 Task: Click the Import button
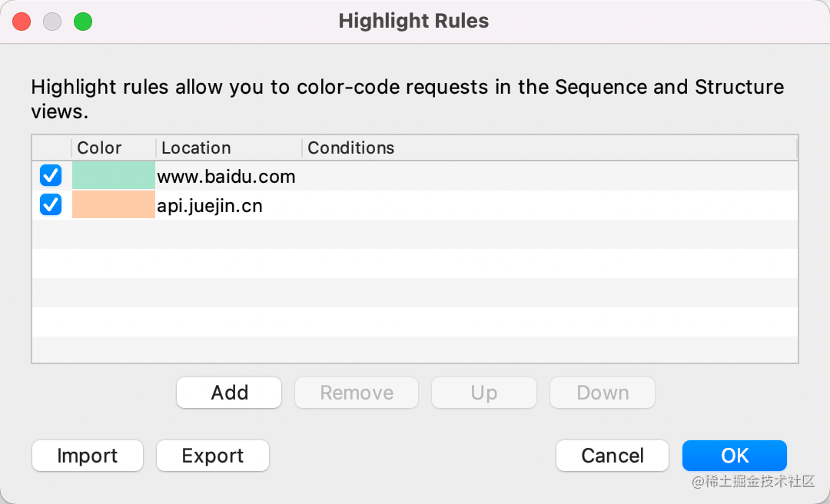tap(88, 456)
